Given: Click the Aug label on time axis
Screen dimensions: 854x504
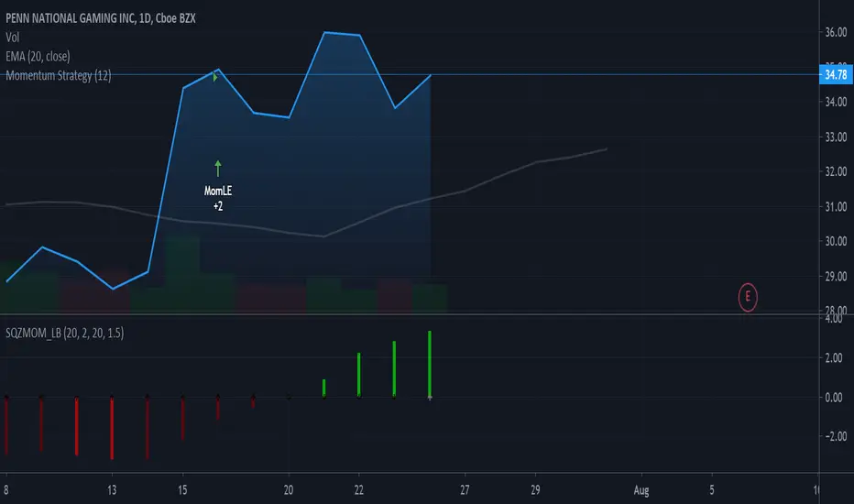Looking at the screenshot, I should click(641, 490).
